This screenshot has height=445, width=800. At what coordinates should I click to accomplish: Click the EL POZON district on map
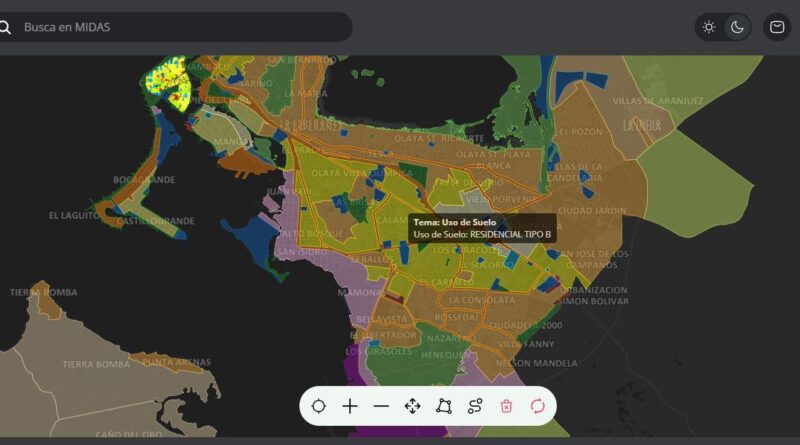tap(581, 131)
